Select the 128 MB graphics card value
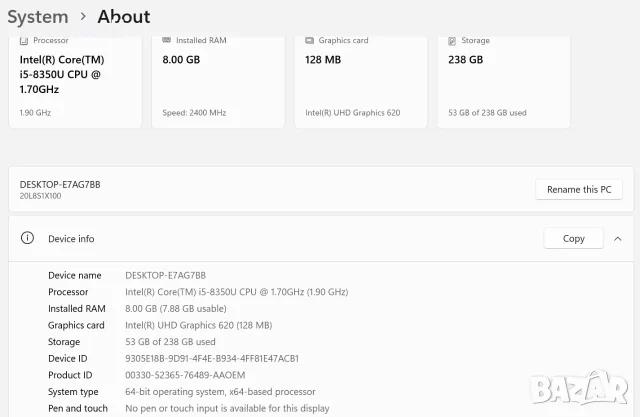The image size is (640, 417). (323, 60)
